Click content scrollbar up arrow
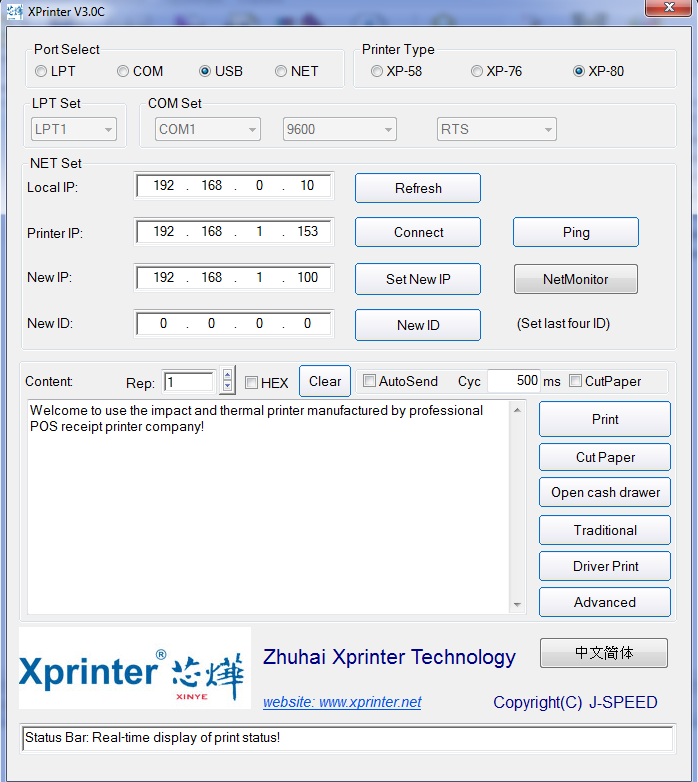 [517, 410]
